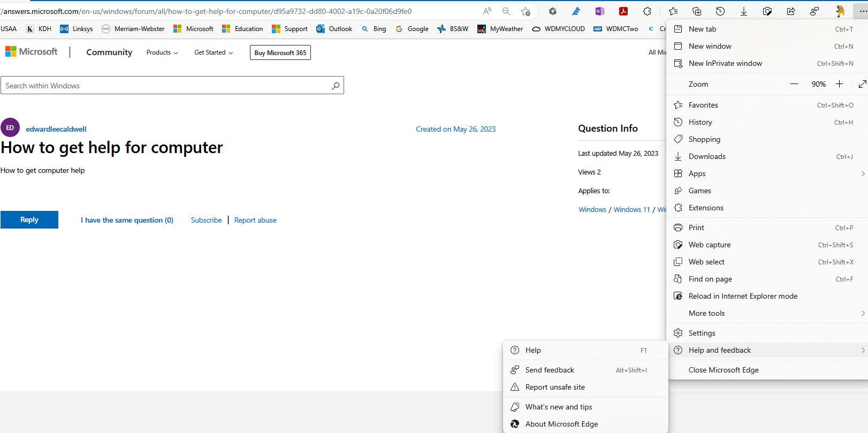Add this page to favorites star icon
The height and width of the screenshot is (433, 868).
[526, 11]
